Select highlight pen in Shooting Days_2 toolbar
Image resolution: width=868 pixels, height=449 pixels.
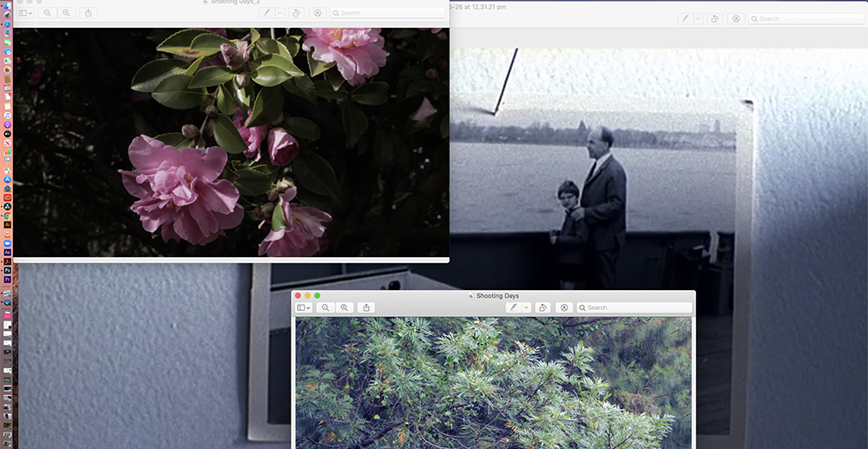(267, 13)
